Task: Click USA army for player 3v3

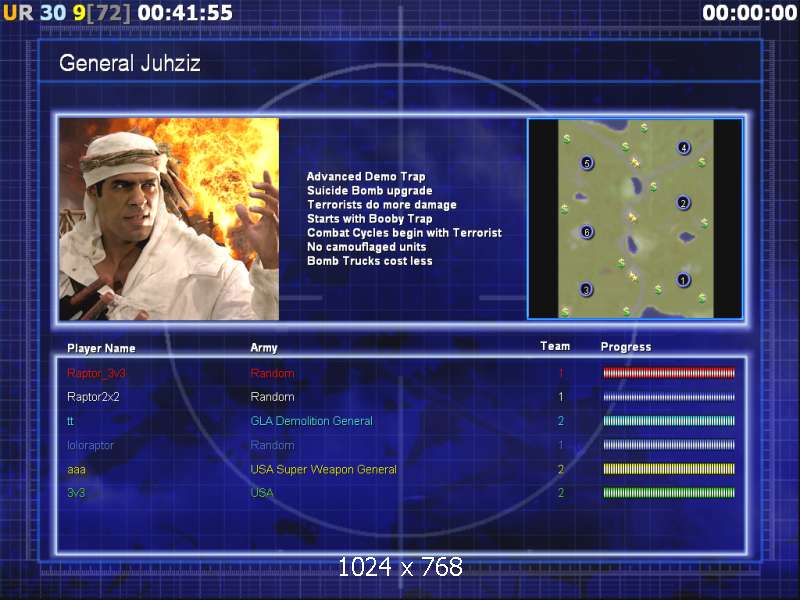Action: pyautogui.click(x=262, y=493)
